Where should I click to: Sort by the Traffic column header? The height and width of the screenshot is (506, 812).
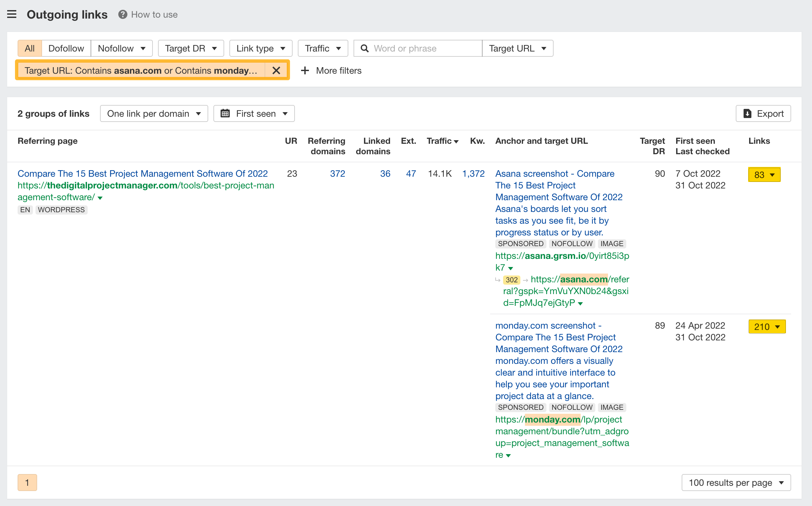pyautogui.click(x=442, y=141)
